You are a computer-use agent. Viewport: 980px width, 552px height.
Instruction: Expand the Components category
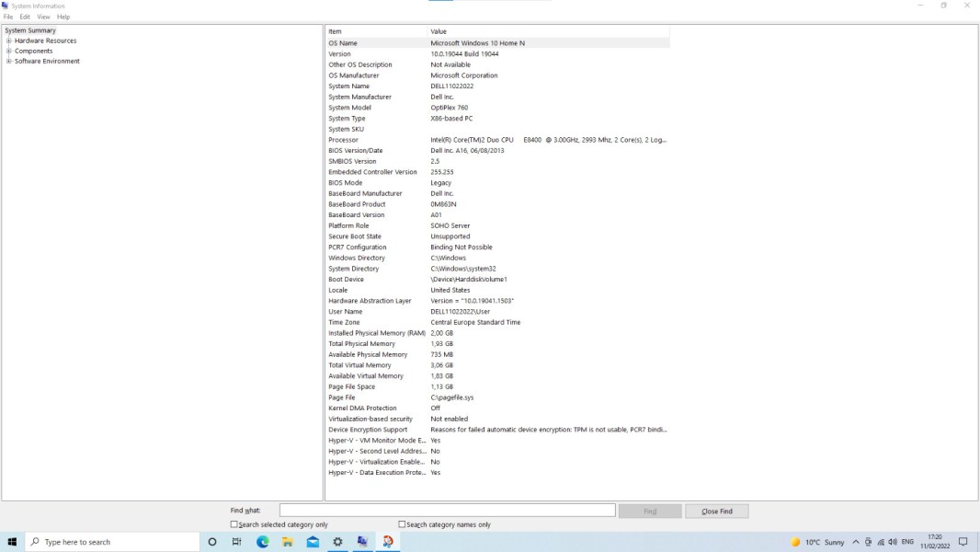(7, 51)
